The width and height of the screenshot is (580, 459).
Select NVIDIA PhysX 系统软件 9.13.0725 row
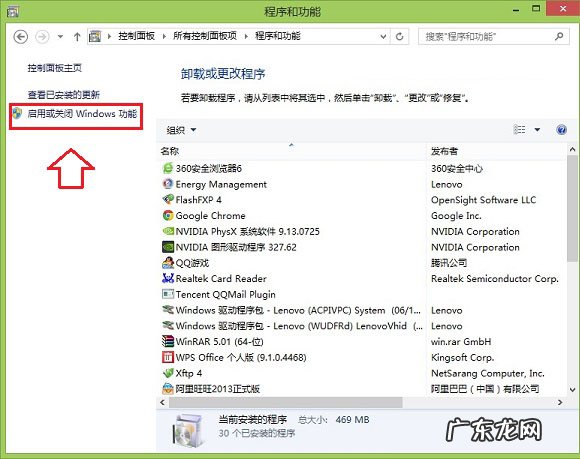[291, 232]
